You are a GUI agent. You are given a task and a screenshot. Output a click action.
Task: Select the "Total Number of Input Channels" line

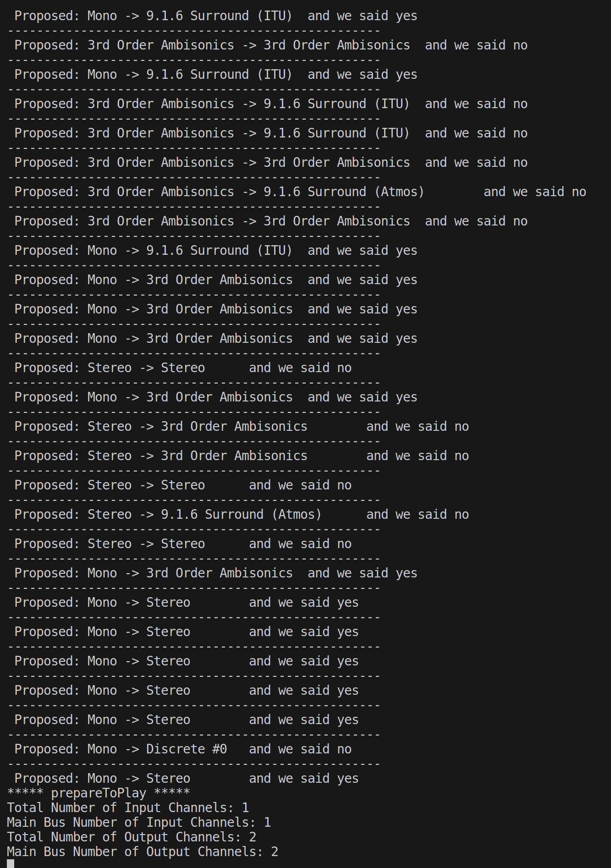[127, 808]
